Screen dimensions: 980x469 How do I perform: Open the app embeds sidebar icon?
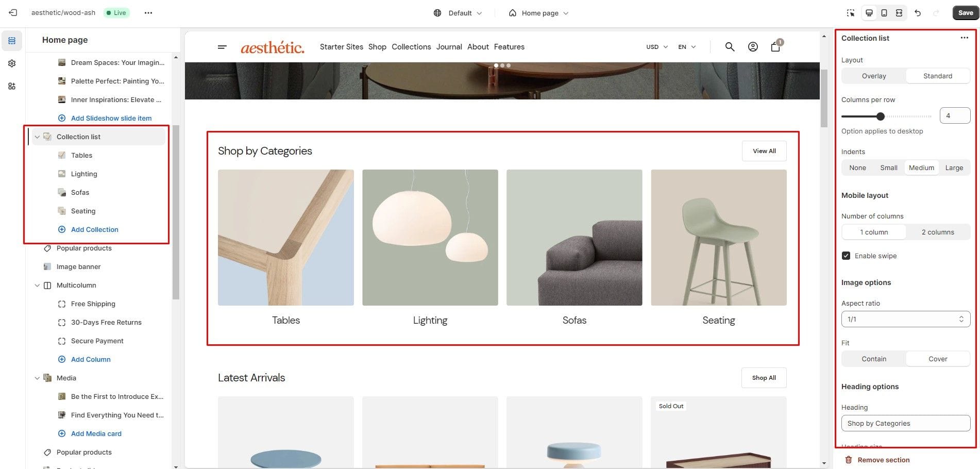coord(12,86)
